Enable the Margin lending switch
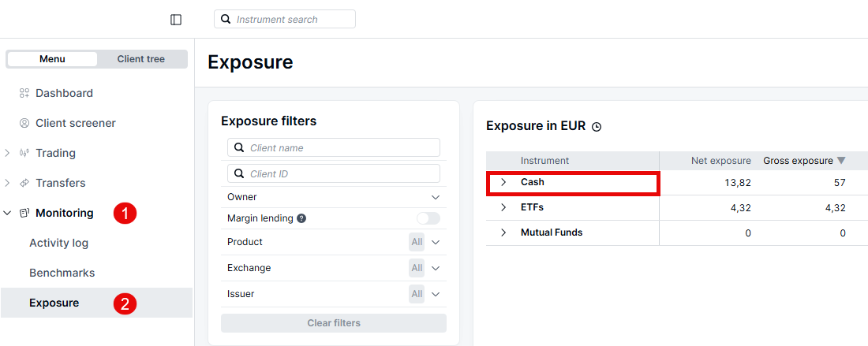The width and height of the screenshot is (868, 346). [x=428, y=218]
